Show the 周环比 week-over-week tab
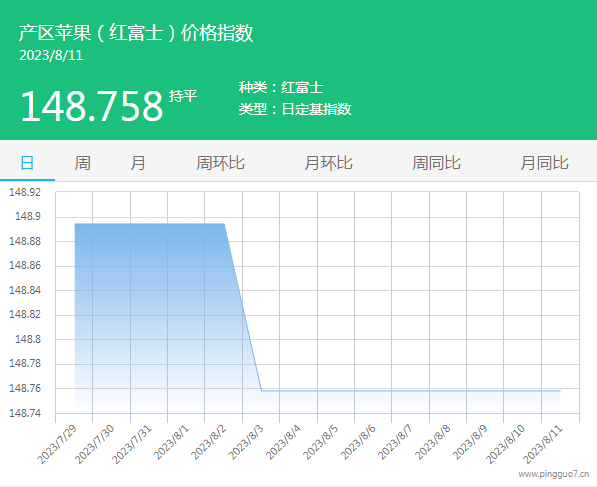The height and width of the screenshot is (487, 597). 220,163
